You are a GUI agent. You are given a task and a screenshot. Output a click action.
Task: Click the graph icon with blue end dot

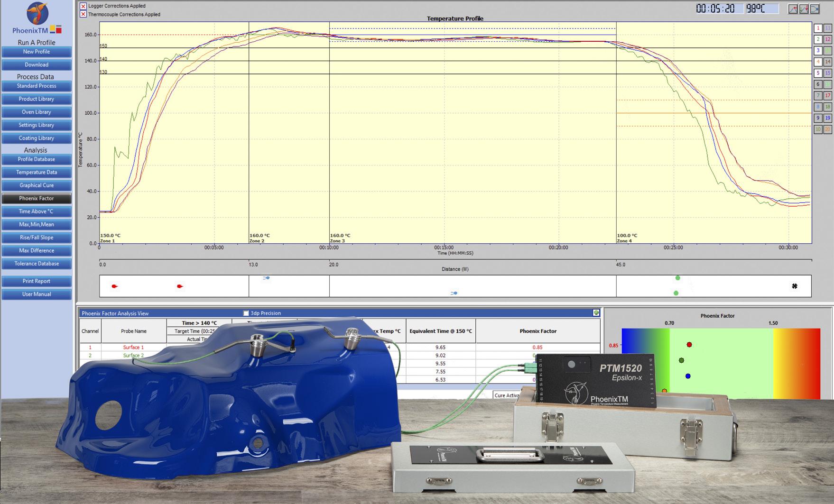tap(815, 9)
